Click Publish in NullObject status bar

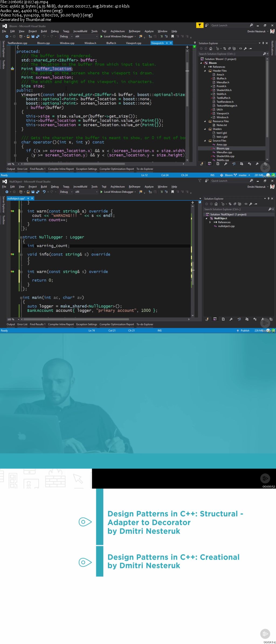pos(243,330)
